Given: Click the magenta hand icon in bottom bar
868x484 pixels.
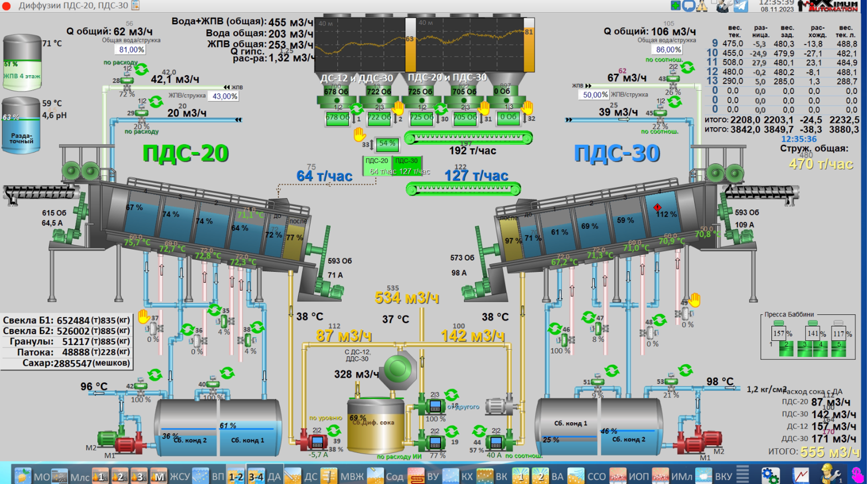Looking at the screenshot, I should 857,475.
